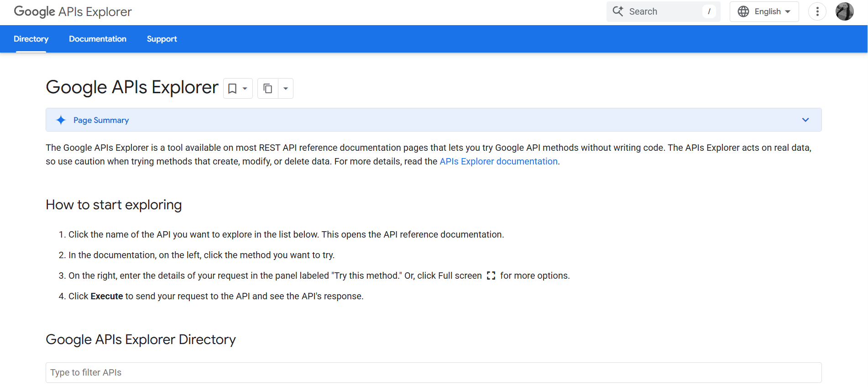Click the Google APIs Explorer Directory heading
This screenshot has height=387, width=868.
click(x=141, y=339)
